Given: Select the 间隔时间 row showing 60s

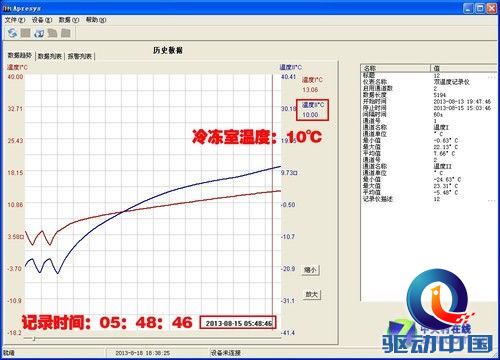Looking at the screenshot, I should click(429, 114).
